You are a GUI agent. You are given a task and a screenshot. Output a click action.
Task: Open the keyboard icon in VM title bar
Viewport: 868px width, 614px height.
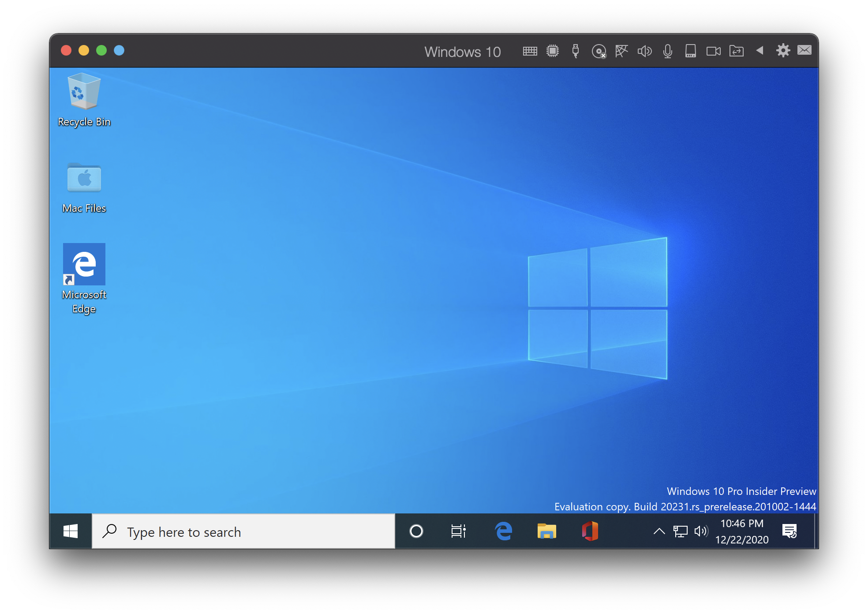[x=530, y=51]
